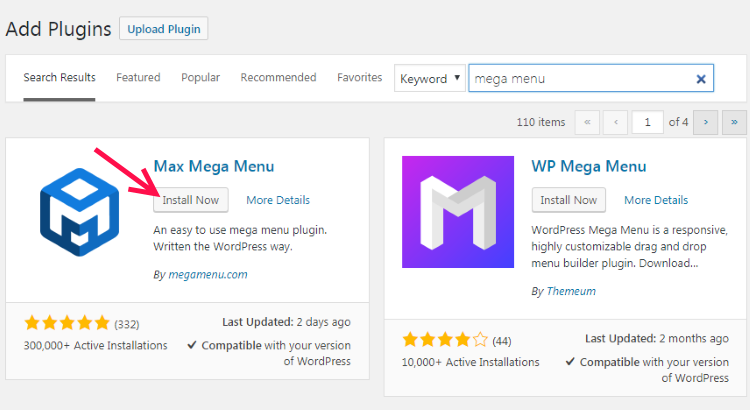
Task: Install the WP Mega Menu plugin
Action: (x=569, y=200)
